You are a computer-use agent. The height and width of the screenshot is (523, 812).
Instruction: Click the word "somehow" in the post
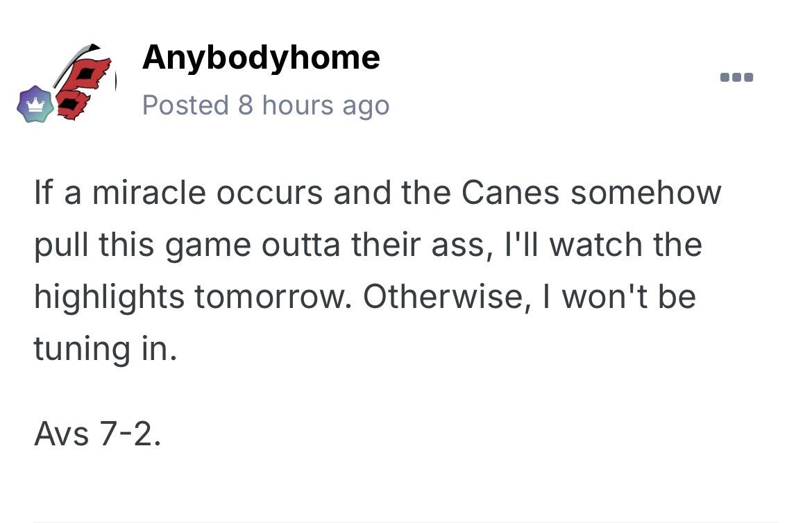[646, 192]
